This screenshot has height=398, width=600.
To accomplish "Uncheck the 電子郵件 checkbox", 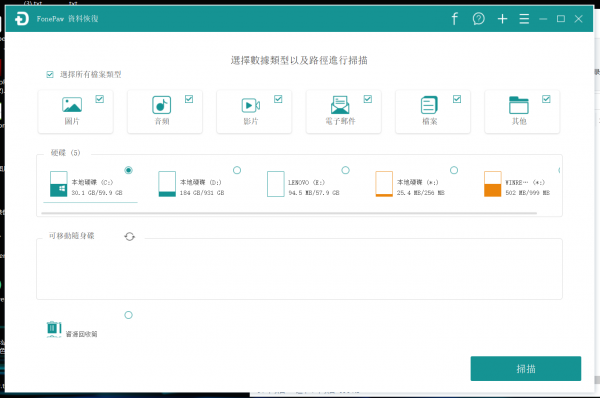I will coord(368,99).
